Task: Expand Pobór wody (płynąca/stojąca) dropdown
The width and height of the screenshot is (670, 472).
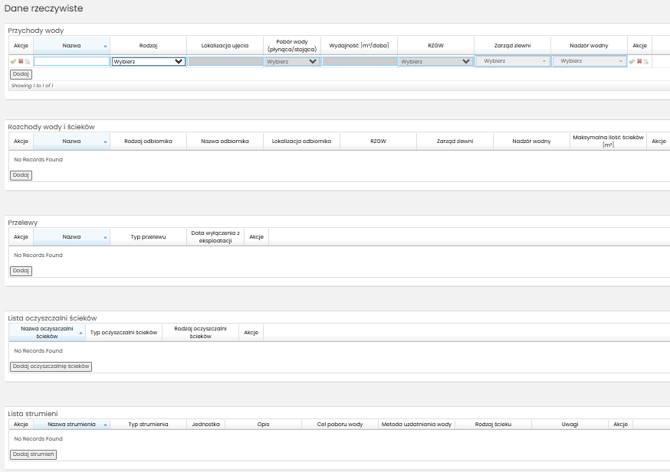Action: click(292, 61)
